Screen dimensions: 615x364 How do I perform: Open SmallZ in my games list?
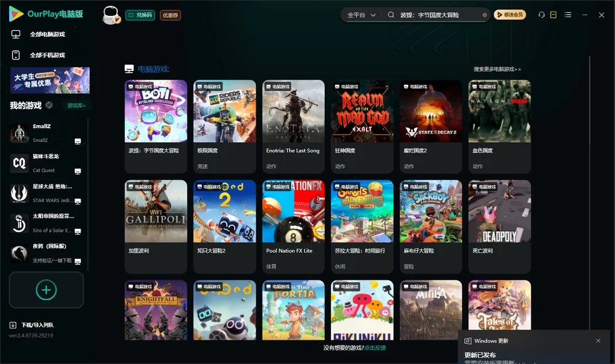(x=47, y=133)
